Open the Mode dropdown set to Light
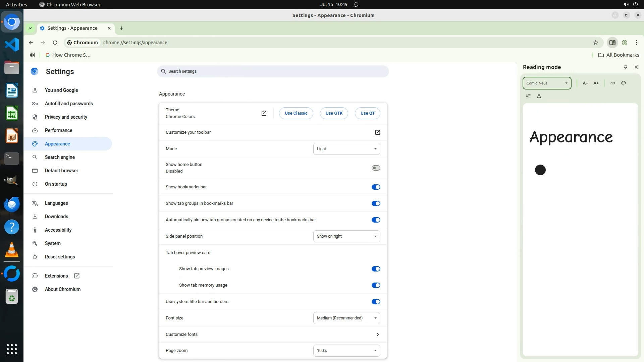Image resolution: width=644 pixels, height=362 pixels. [x=346, y=149]
